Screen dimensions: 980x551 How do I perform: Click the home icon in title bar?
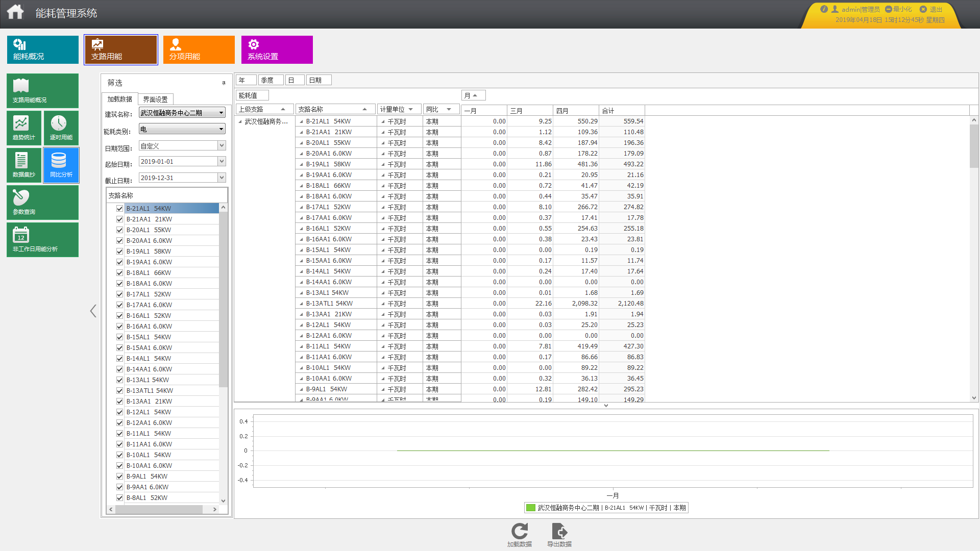coord(15,12)
